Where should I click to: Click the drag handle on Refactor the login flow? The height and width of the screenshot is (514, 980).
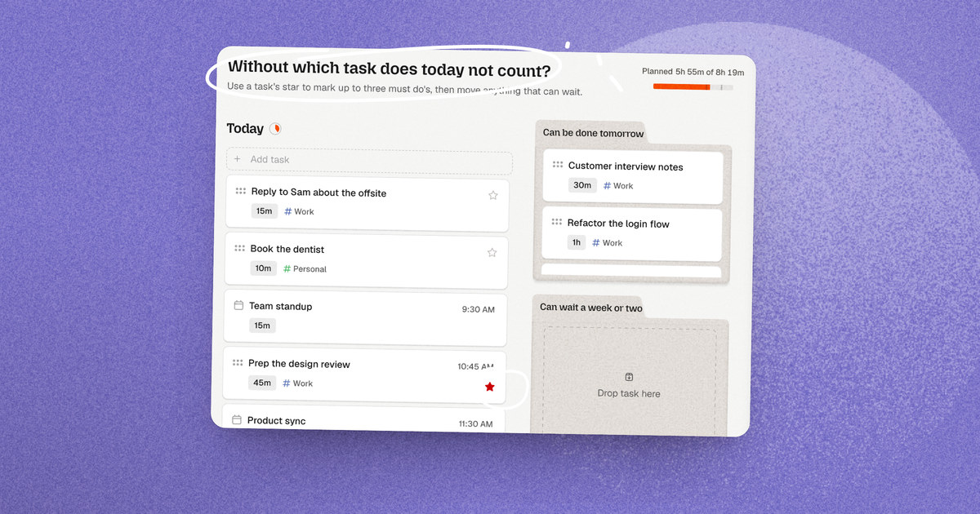557,221
